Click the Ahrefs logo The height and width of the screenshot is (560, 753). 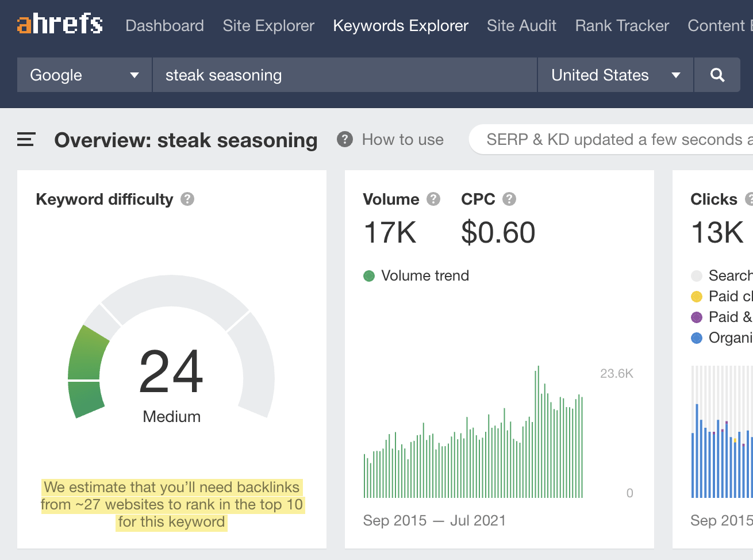[59, 25]
